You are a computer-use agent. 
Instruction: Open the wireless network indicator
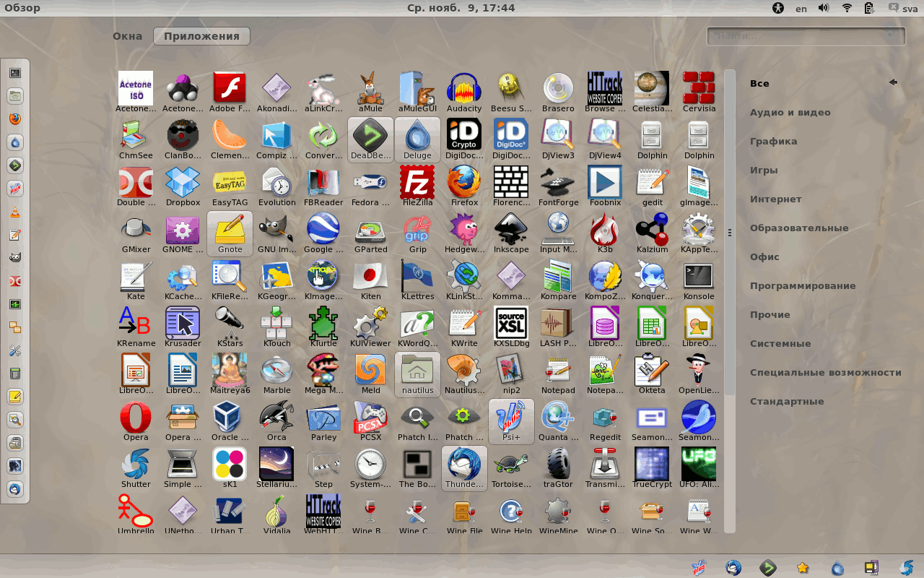coord(846,8)
